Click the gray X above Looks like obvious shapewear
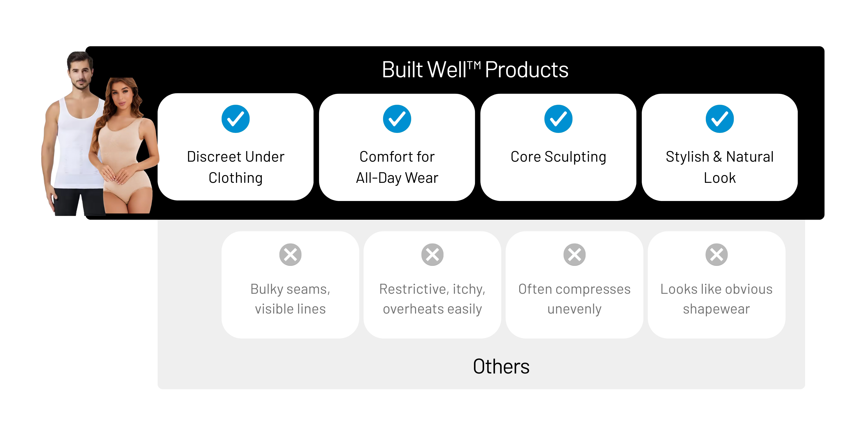This screenshot has width=868, height=434. [x=716, y=255]
